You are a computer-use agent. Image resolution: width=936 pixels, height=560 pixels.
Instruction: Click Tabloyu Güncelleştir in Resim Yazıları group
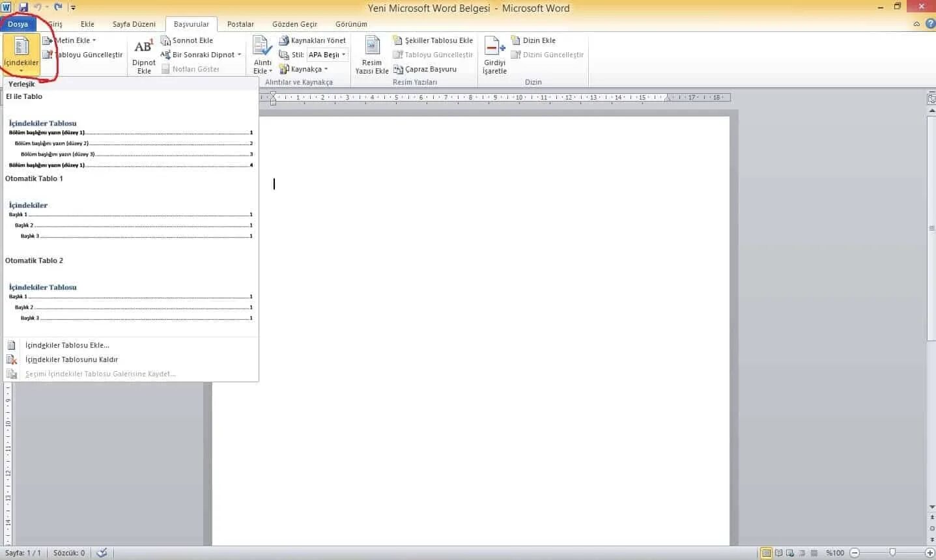click(433, 55)
